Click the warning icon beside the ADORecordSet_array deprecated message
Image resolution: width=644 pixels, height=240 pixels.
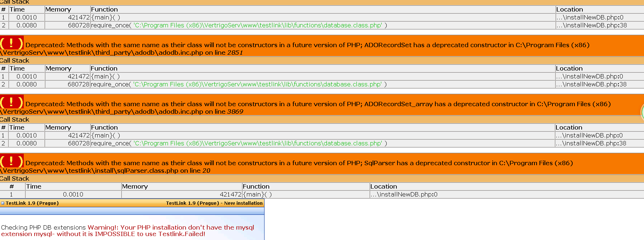click(x=12, y=102)
